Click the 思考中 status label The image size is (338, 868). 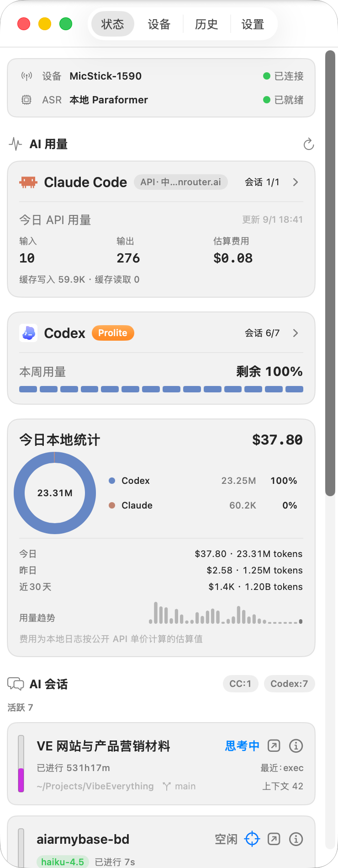coord(242,746)
